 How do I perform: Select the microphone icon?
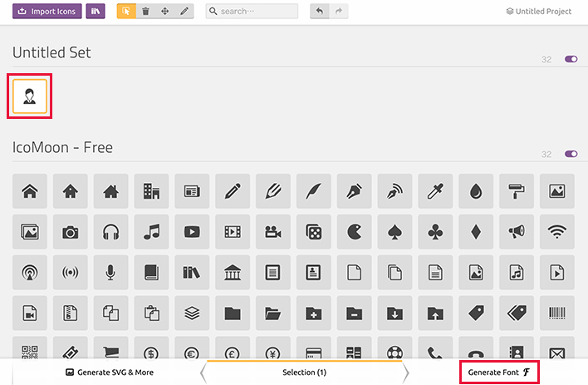coord(110,272)
